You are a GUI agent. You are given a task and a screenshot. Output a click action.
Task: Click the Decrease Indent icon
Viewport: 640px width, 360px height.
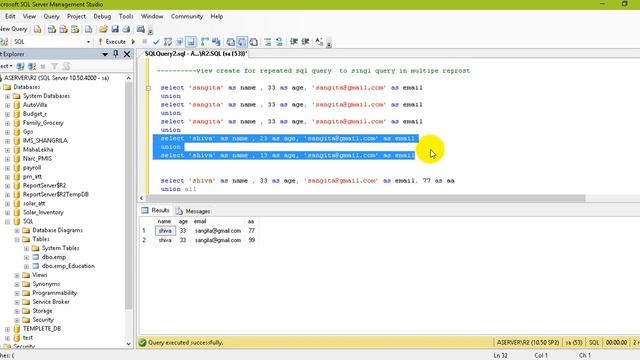coord(294,42)
